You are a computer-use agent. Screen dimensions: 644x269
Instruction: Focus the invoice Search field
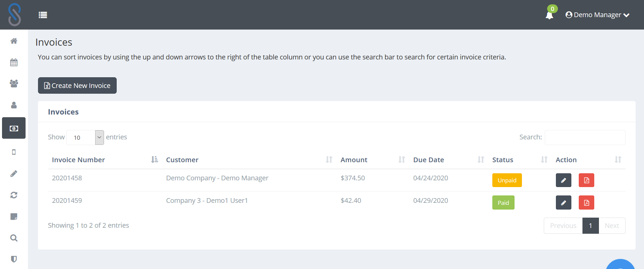click(585, 137)
